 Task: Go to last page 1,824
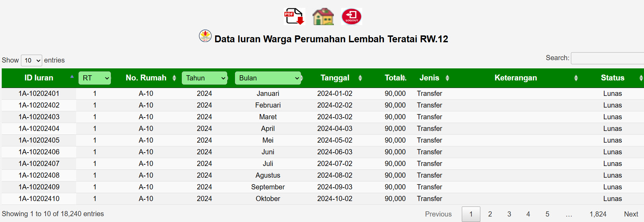(598, 214)
